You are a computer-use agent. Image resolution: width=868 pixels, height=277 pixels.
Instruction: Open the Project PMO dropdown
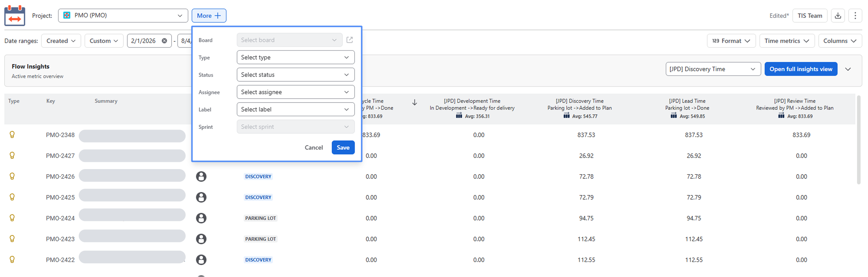click(x=123, y=15)
